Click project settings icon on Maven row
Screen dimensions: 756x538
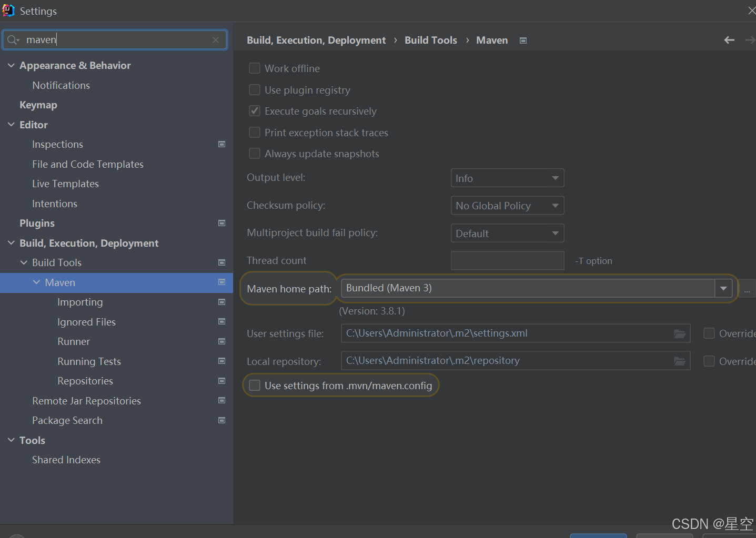[222, 282]
